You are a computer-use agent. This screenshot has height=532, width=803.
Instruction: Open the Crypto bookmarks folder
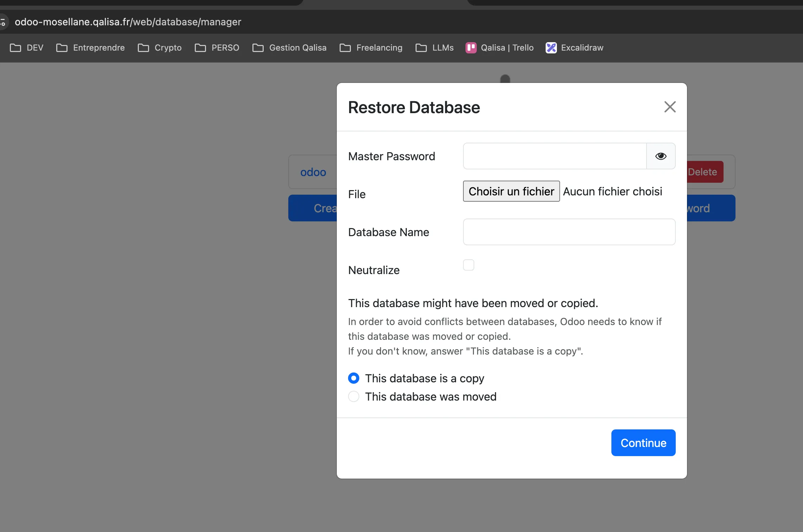(x=160, y=48)
